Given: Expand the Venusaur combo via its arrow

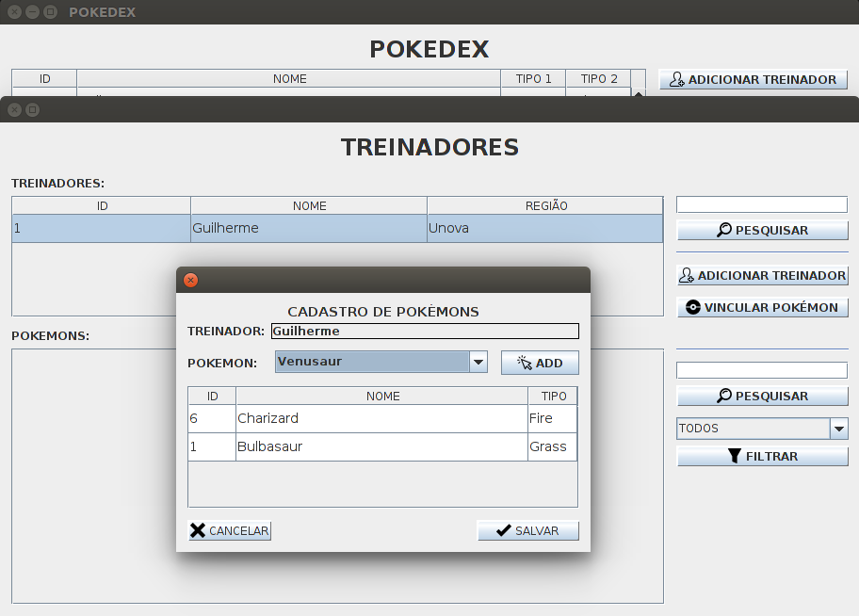Looking at the screenshot, I should (x=478, y=362).
